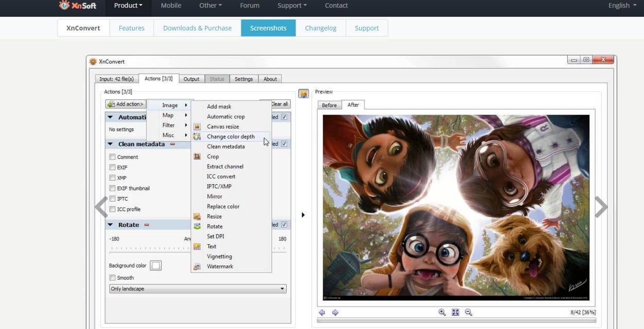Open the Other dropdown menu

pos(211,5)
